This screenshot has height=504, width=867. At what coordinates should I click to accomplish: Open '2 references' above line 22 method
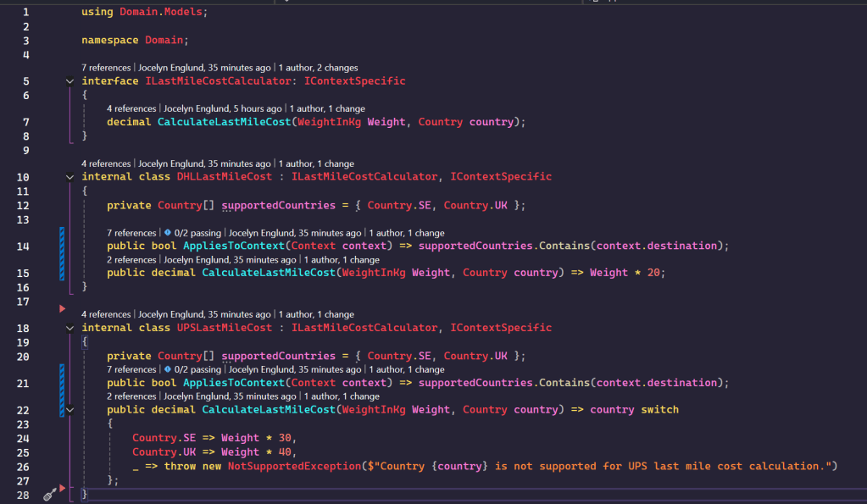pyautogui.click(x=131, y=396)
